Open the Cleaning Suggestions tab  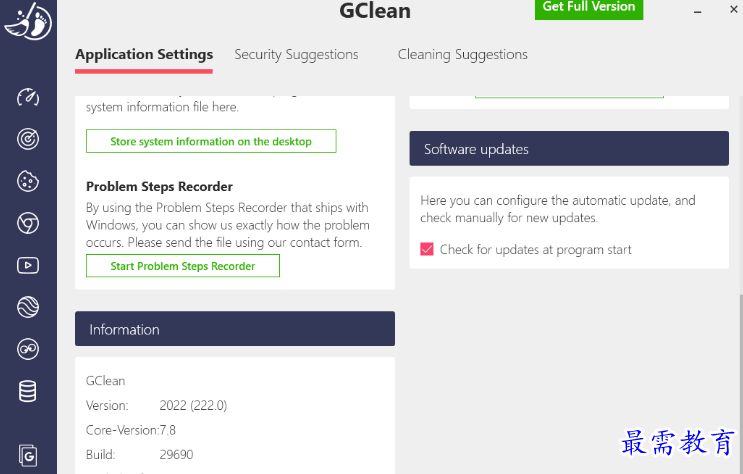(462, 54)
